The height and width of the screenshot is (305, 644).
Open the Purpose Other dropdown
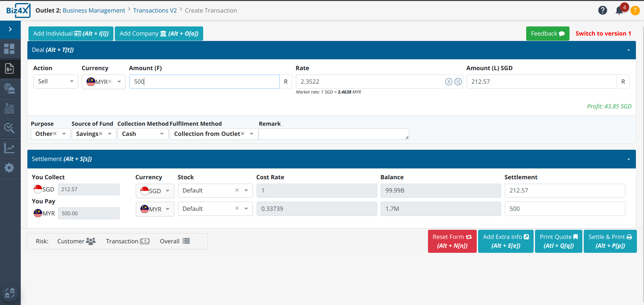point(50,134)
